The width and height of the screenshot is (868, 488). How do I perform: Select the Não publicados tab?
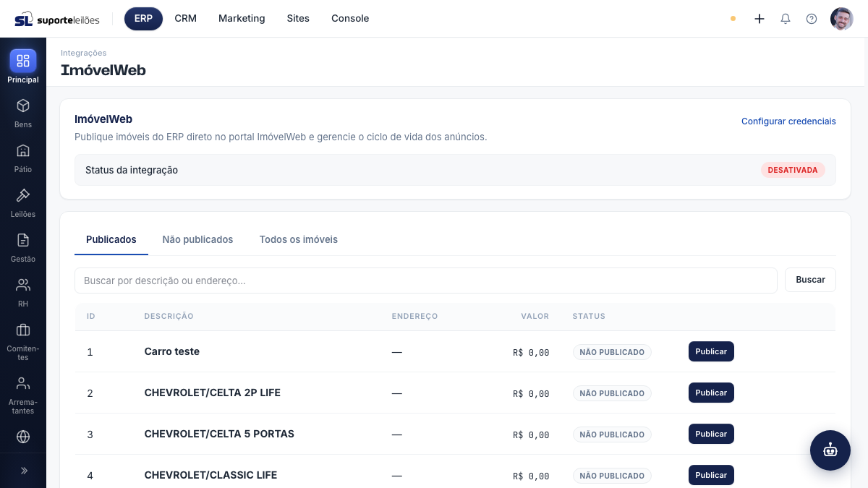[x=197, y=239]
